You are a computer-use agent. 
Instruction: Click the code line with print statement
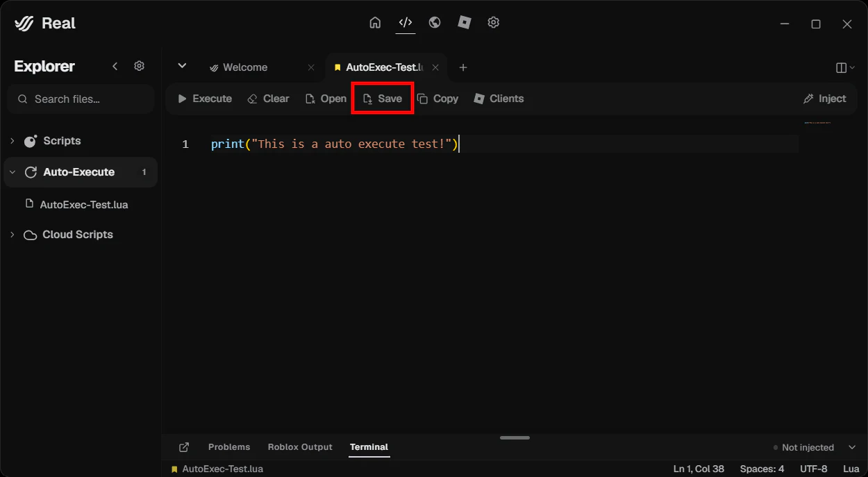click(x=335, y=144)
